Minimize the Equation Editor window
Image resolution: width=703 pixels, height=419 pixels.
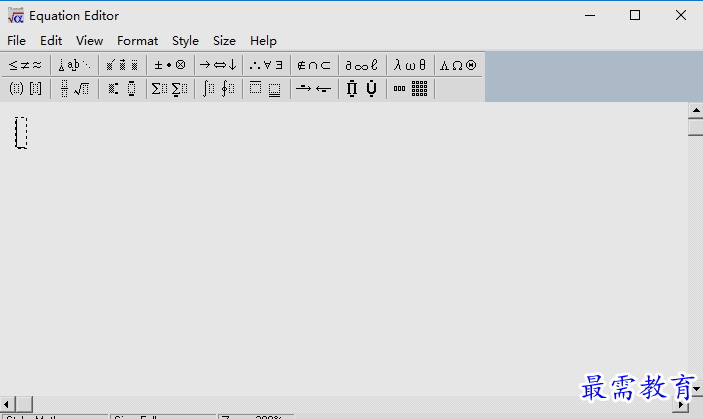590,16
